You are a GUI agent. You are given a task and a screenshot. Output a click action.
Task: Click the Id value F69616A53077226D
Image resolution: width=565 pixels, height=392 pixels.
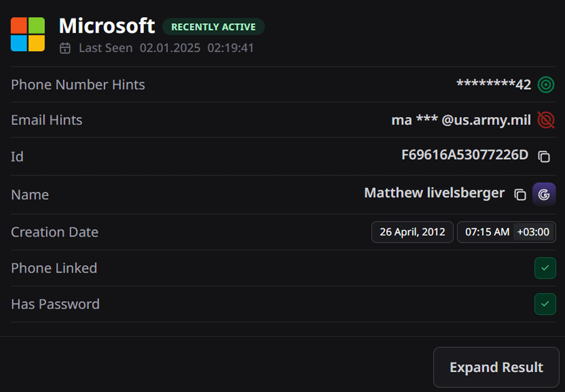click(465, 155)
